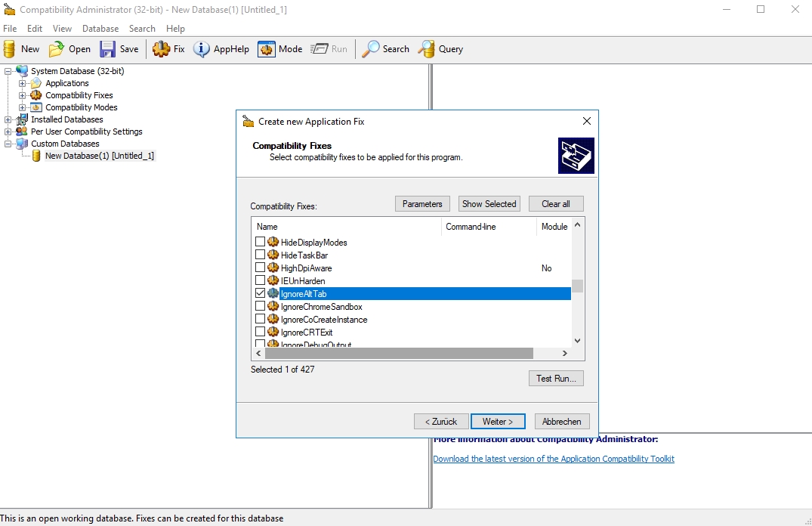Open the File menu

(x=10, y=29)
